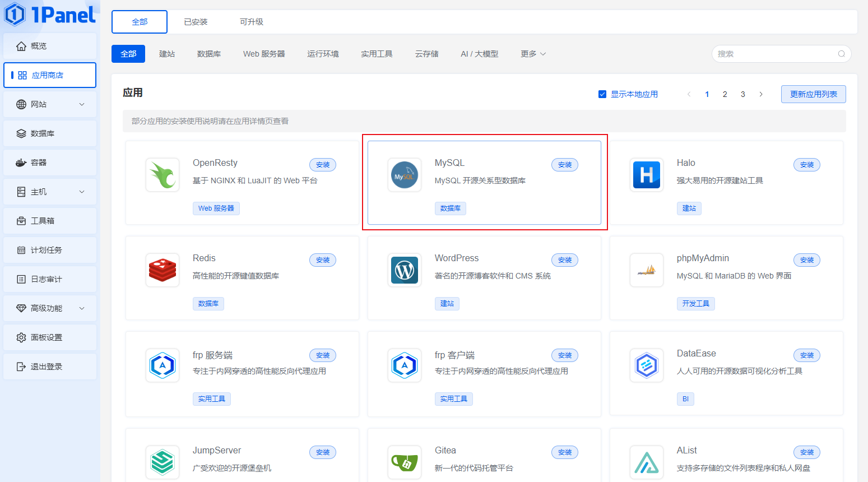Click the 1Panel logo in sidebar
This screenshot has width=868, height=482.
(x=50, y=15)
